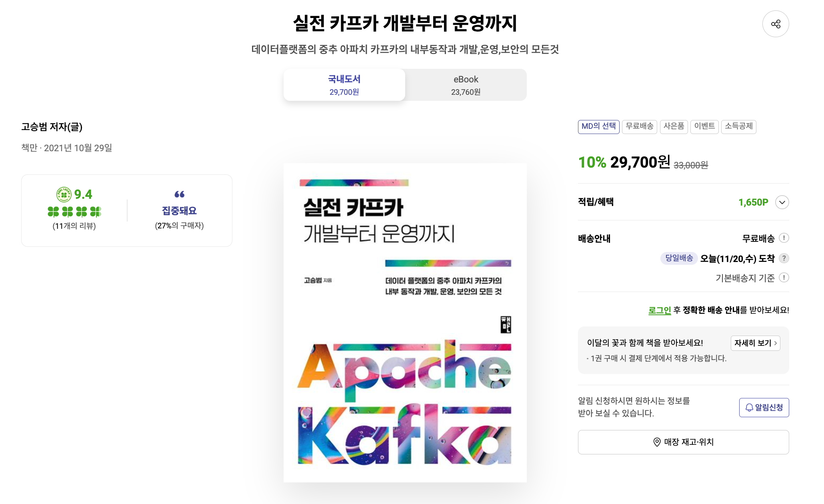824x504 pixels.
Task: Click the 알림신청 bell button
Action: point(764,408)
